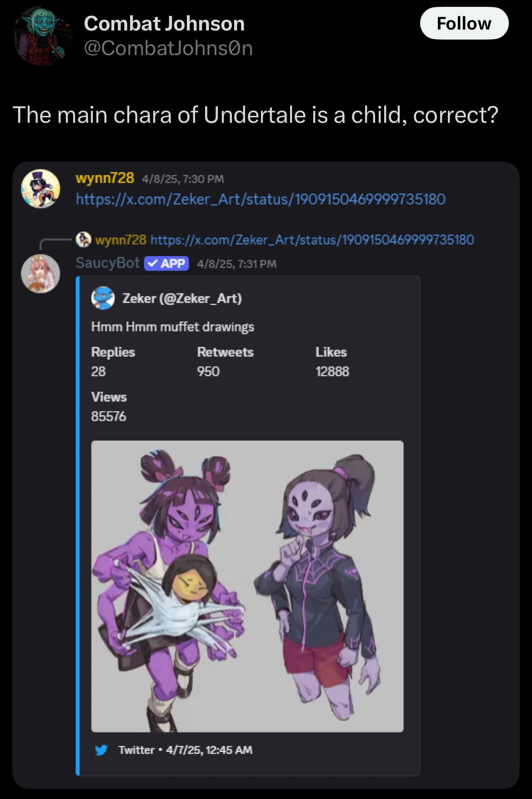This screenshot has width=532, height=799.
Task: Follow the Combat Johnson account
Action: tap(464, 23)
